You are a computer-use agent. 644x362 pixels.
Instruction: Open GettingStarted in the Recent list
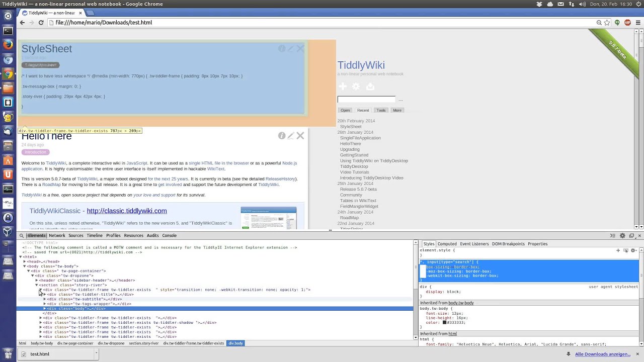click(354, 155)
